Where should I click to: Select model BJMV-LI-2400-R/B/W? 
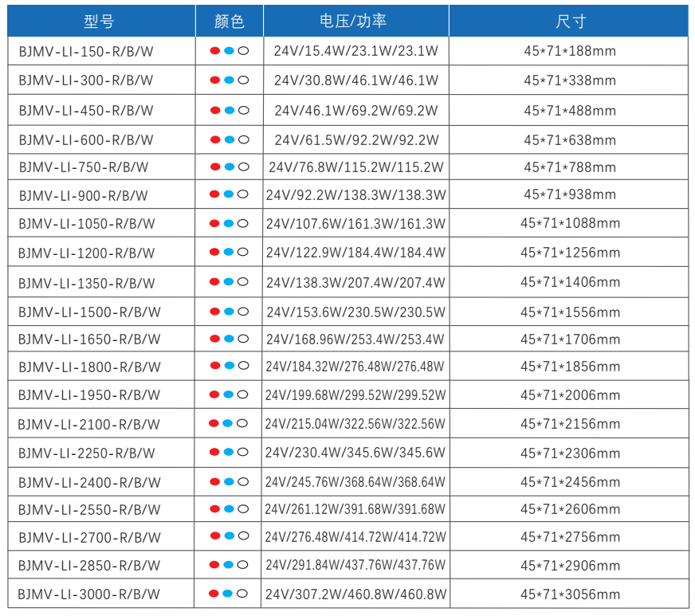[89, 483]
